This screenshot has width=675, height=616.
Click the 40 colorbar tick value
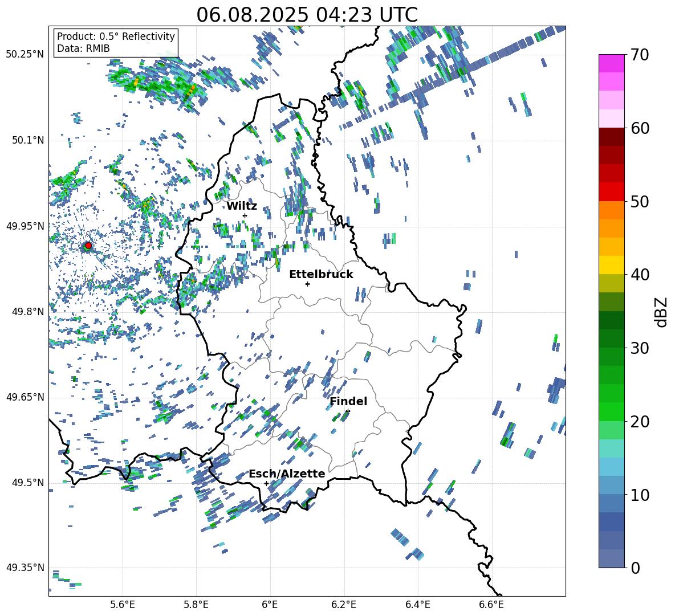point(640,275)
